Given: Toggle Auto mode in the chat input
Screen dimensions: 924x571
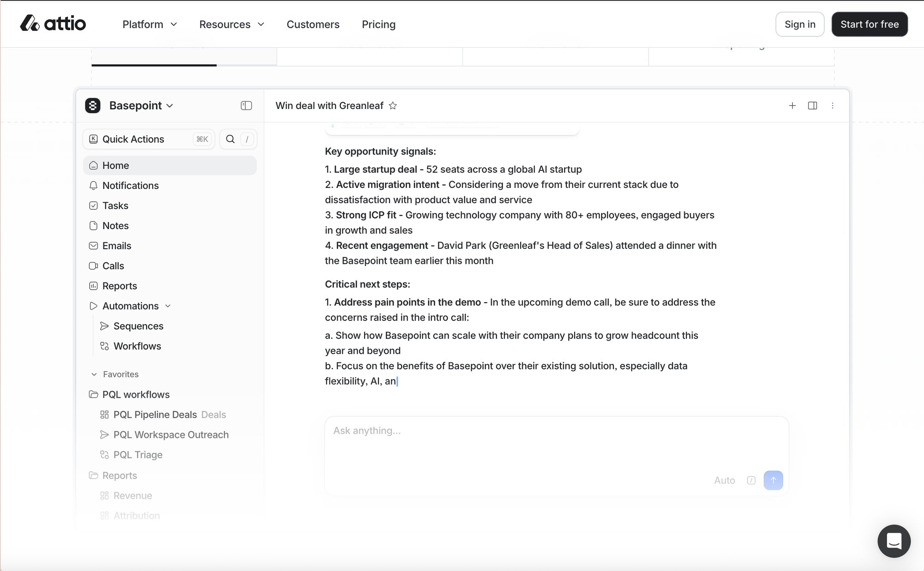Looking at the screenshot, I should point(725,480).
